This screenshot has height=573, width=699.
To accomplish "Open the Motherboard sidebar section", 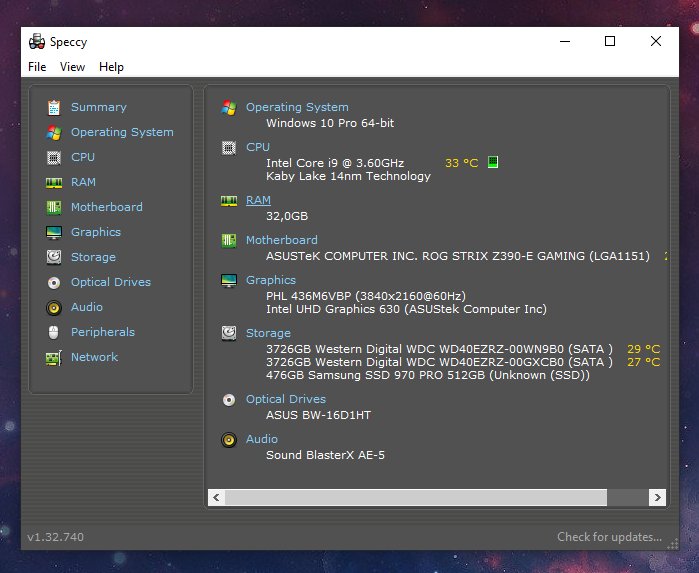I will pyautogui.click(x=107, y=207).
